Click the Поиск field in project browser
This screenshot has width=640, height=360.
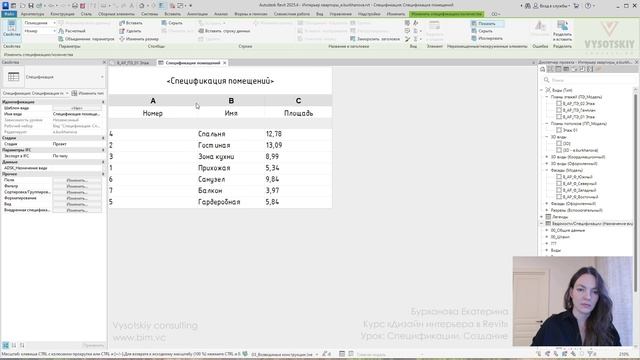591,80
